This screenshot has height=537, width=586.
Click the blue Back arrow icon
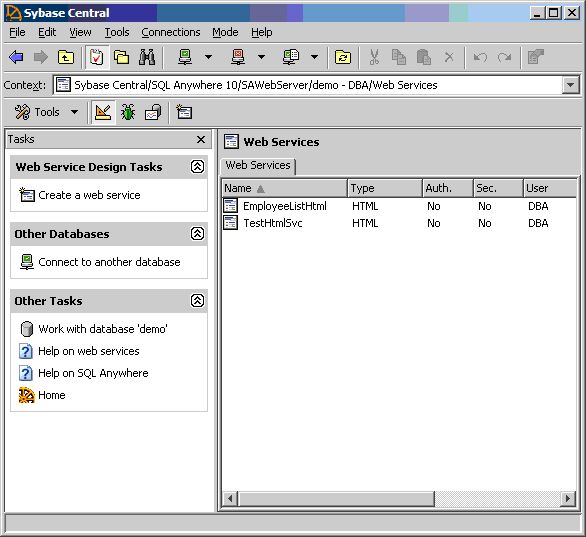coord(16,57)
